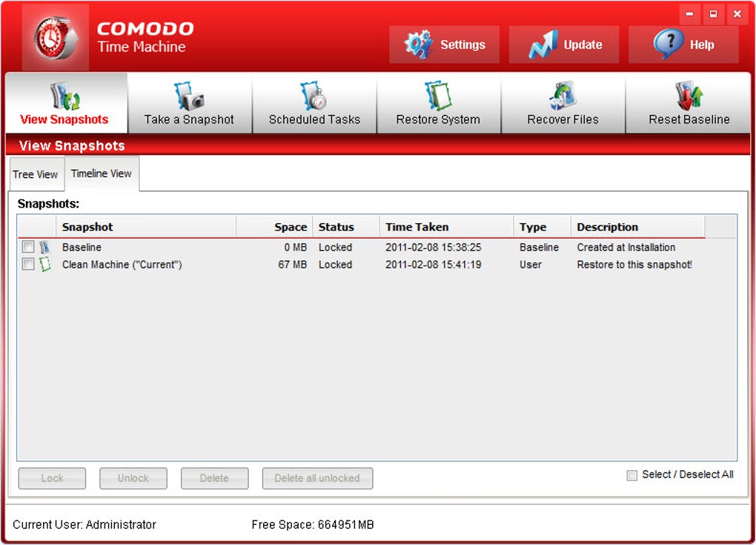Click the Delete all unlocked button
The width and height of the screenshot is (756, 545).
click(317, 478)
